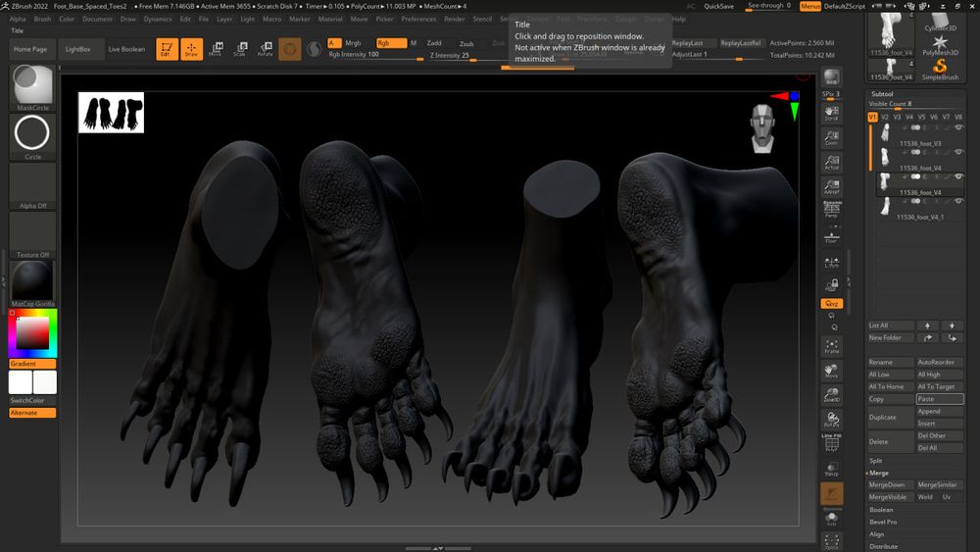This screenshot has height=552, width=980.
Task: Switch to the Rotate tool icon
Action: (x=265, y=49)
